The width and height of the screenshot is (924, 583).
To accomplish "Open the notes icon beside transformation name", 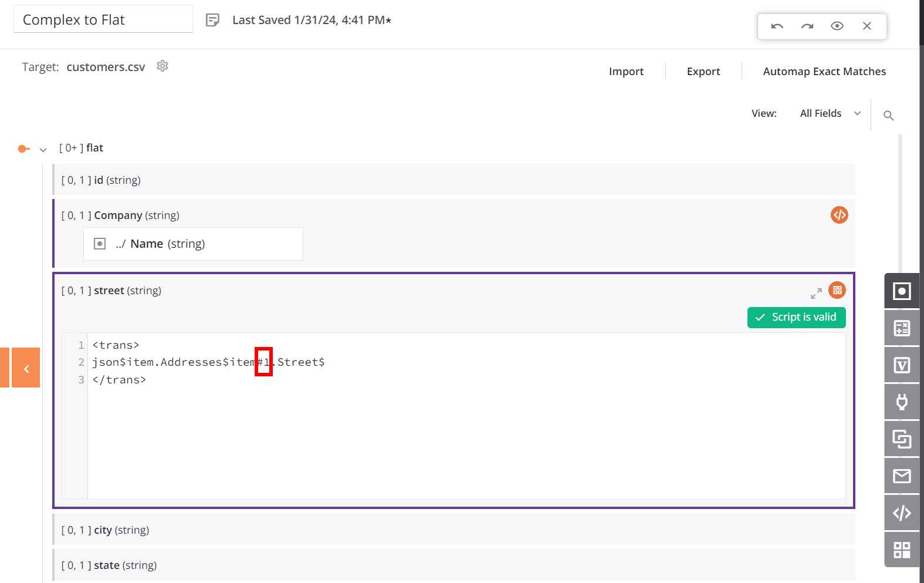I will (x=212, y=21).
